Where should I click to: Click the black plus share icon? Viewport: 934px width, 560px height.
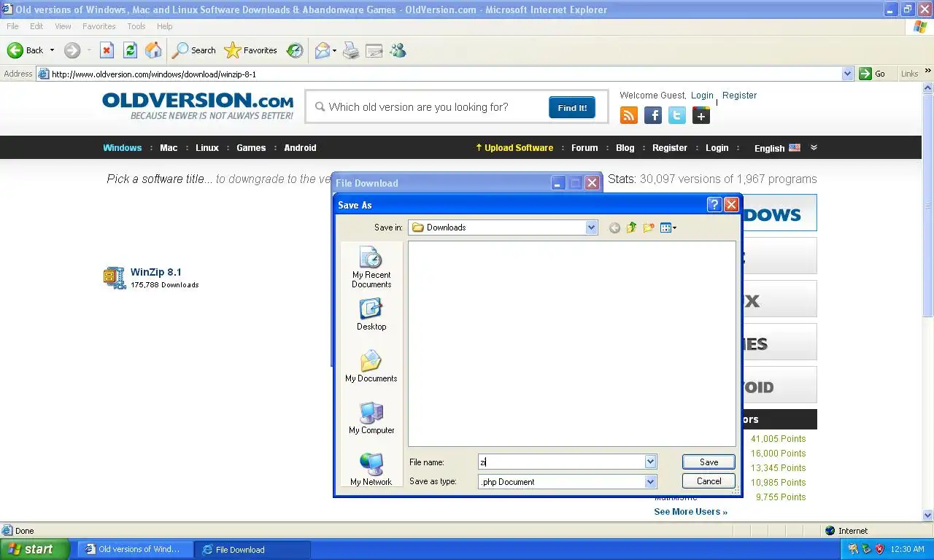click(x=701, y=115)
